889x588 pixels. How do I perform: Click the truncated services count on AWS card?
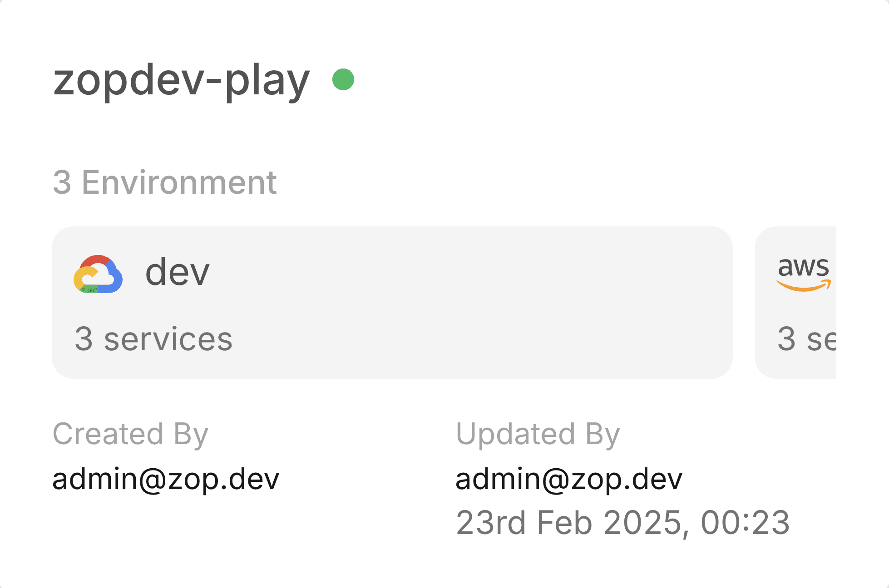(x=806, y=339)
